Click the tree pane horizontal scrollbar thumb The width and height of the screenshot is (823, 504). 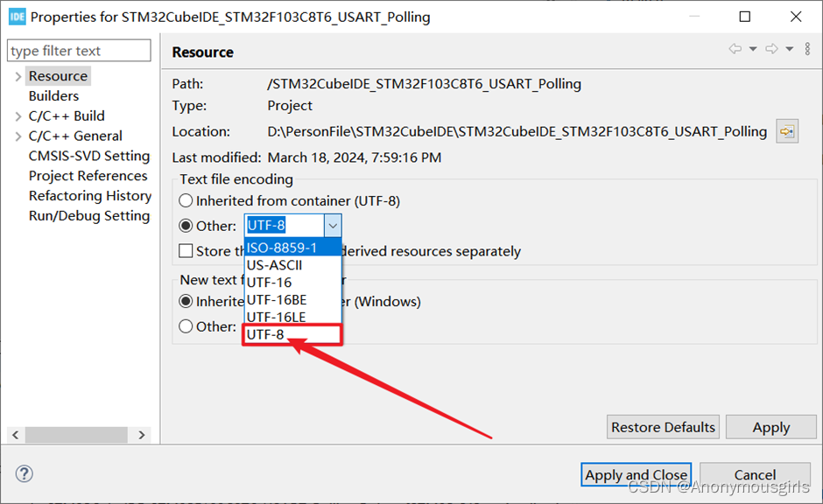[x=76, y=435]
